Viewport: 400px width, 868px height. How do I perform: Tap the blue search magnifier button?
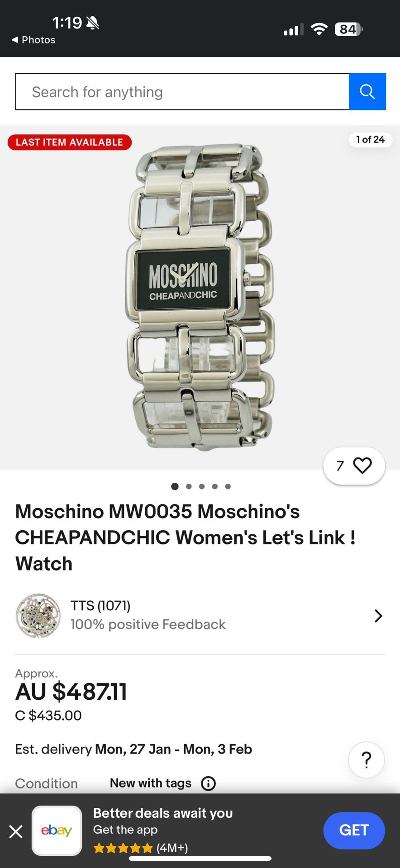pyautogui.click(x=367, y=92)
